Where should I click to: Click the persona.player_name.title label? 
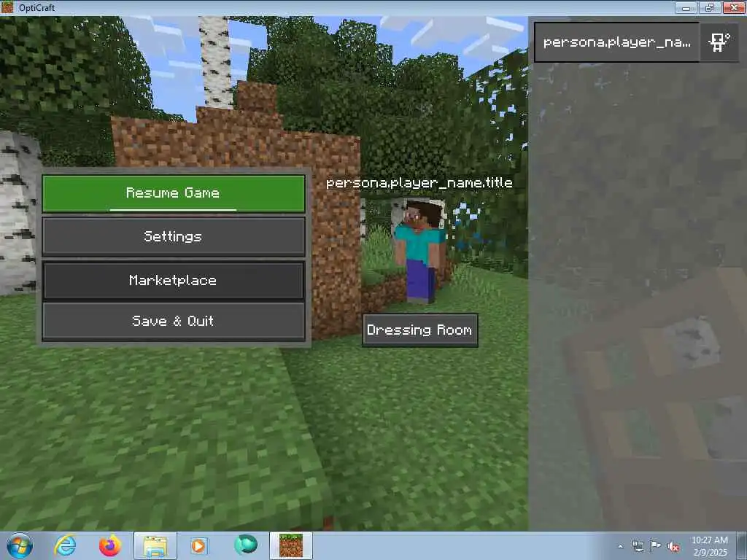[419, 183]
